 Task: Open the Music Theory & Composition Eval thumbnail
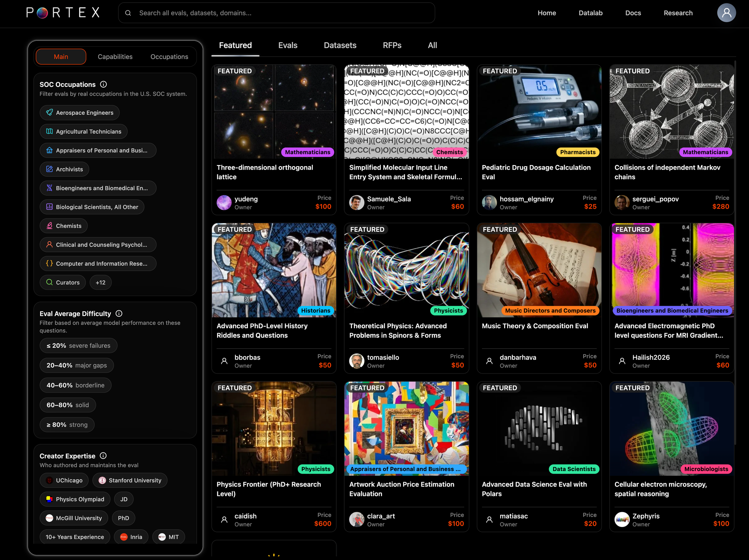(x=539, y=270)
